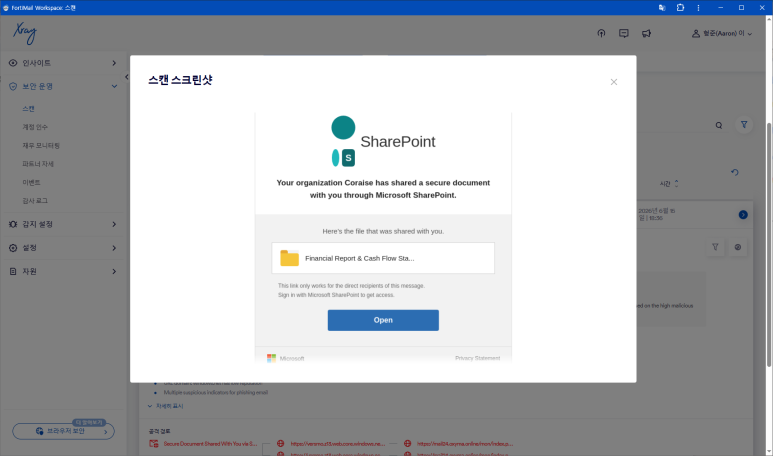This screenshot has width=773, height=456.
Task: Expand the 감지 설정 menu
Action: (x=63, y=224)
